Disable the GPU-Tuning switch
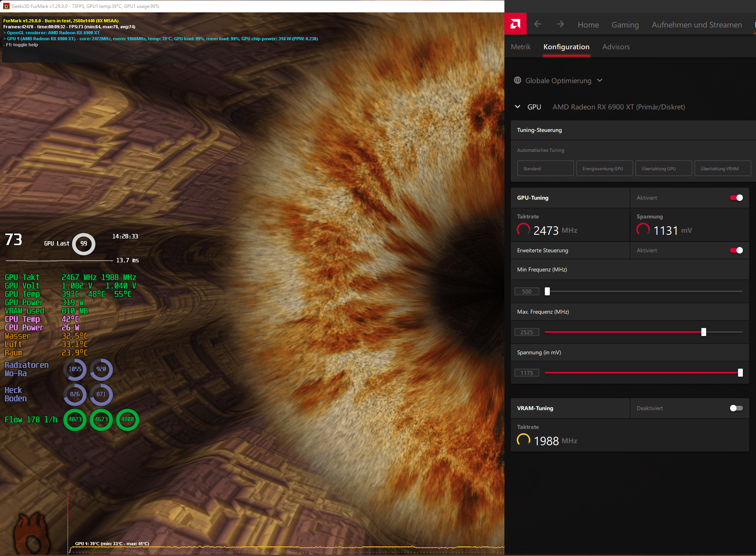Viewport: 756px width, 556px height. 736,198
